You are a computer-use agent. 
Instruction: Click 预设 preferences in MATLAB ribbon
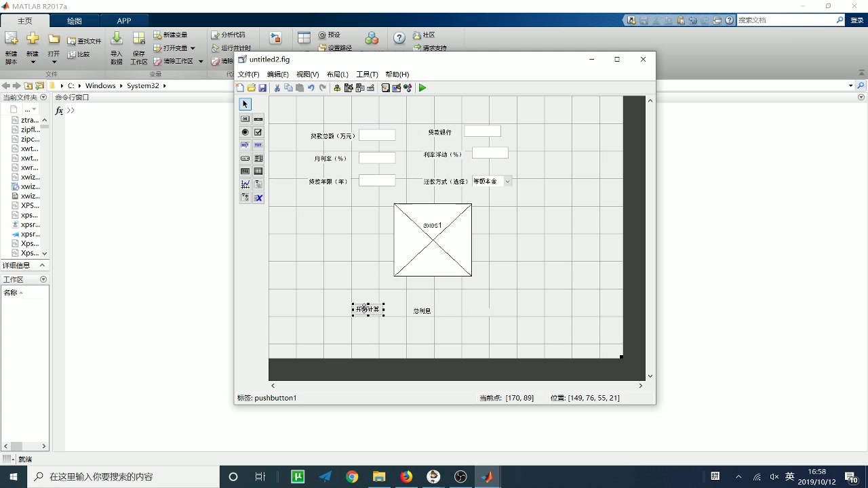330,35
